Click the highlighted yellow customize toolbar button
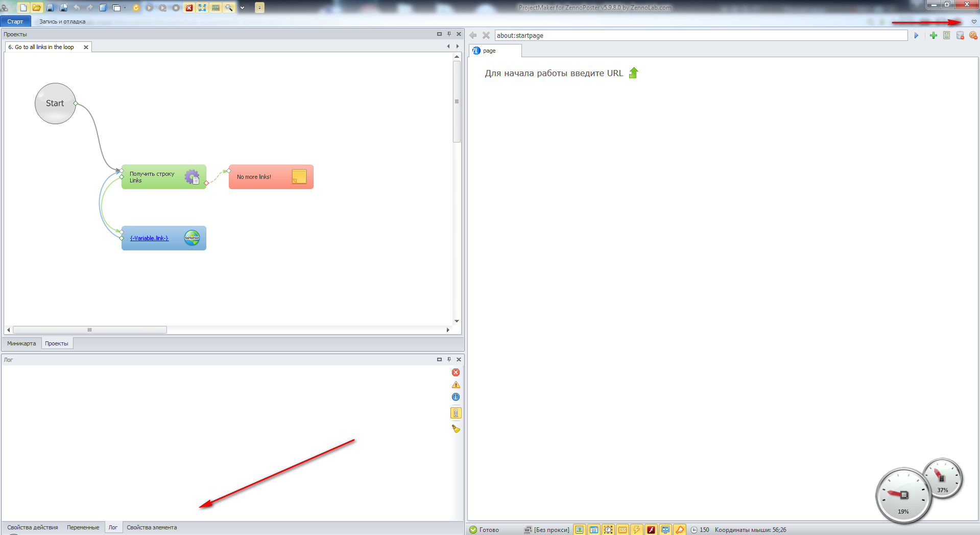This screenshot has height=535, width=980. coord(259,8)
